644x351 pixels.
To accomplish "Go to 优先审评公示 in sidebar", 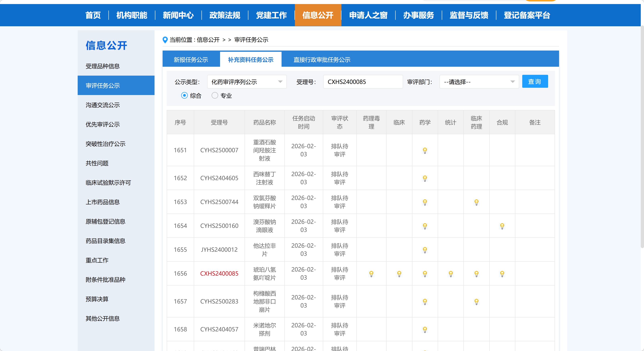I will point(103,124).
